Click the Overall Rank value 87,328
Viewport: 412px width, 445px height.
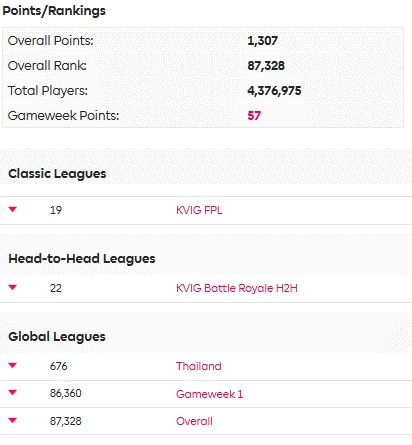[266, 66]
